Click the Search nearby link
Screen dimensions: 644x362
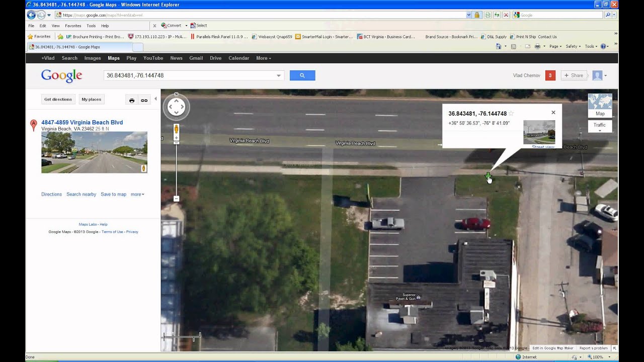pos(81,194)
